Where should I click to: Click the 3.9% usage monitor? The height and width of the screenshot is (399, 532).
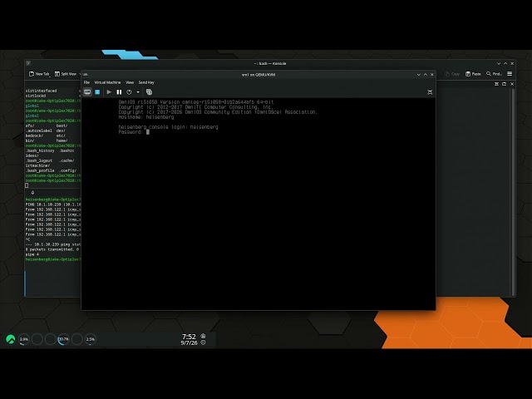coord(24,339)
